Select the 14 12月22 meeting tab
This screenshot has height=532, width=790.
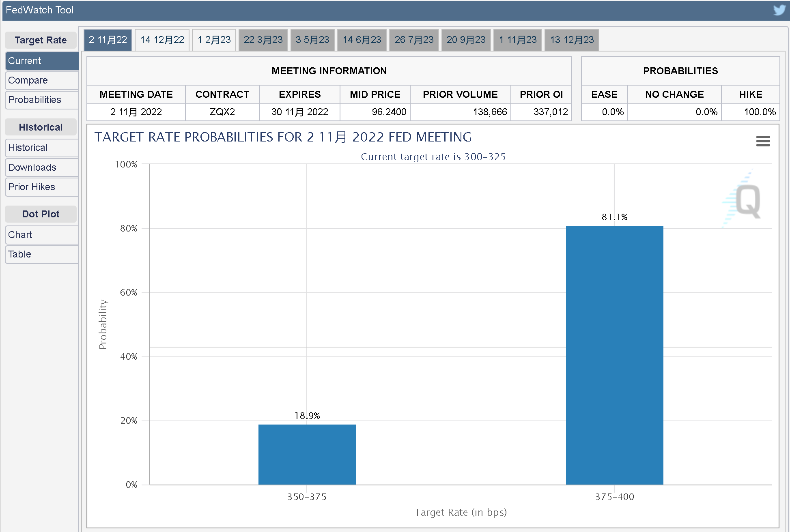click(162, 40)
